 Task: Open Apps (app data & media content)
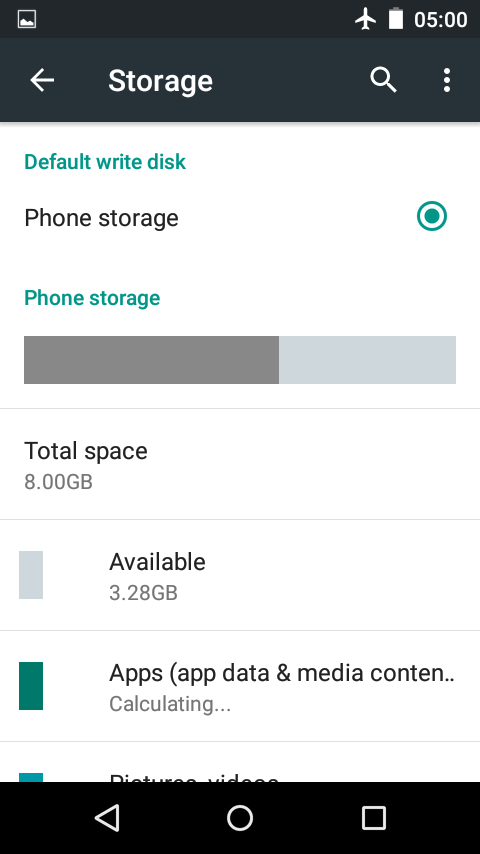coord(240,687)
